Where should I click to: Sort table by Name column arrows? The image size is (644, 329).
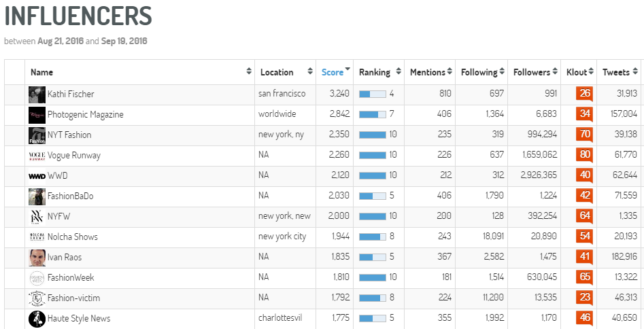point(249,71)
